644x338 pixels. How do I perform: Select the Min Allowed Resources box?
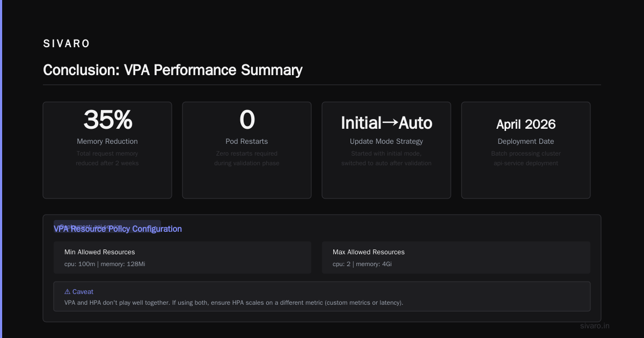(182, 258)
